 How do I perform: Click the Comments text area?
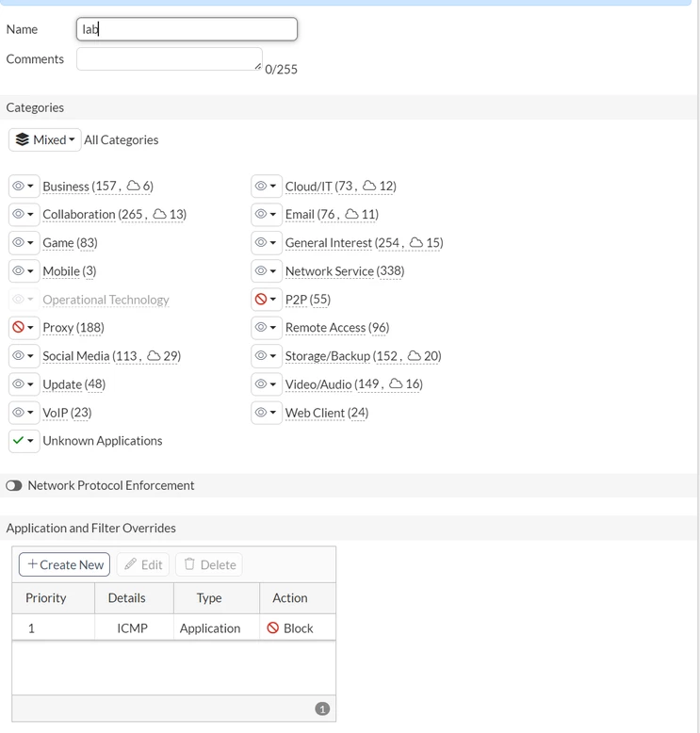pos(170,59)
